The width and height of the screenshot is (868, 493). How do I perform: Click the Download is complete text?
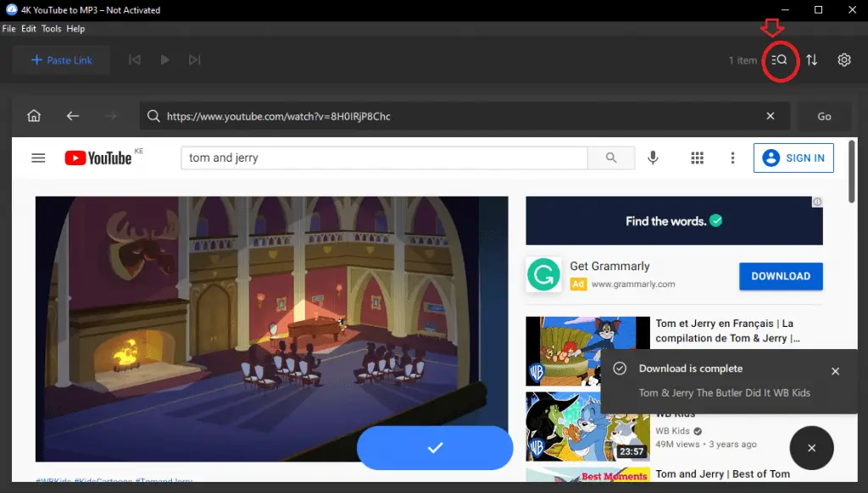coord(690,368)
